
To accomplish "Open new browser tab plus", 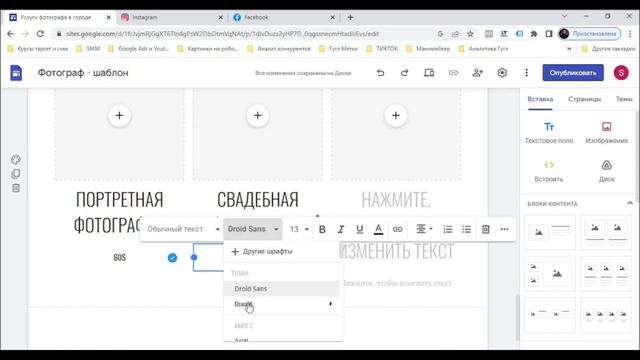I will coord(350,18).
